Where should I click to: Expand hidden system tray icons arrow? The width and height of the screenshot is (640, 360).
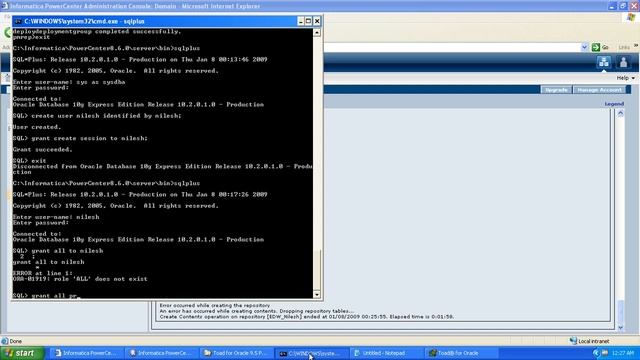pyautogui.click(x=596, y=353)
